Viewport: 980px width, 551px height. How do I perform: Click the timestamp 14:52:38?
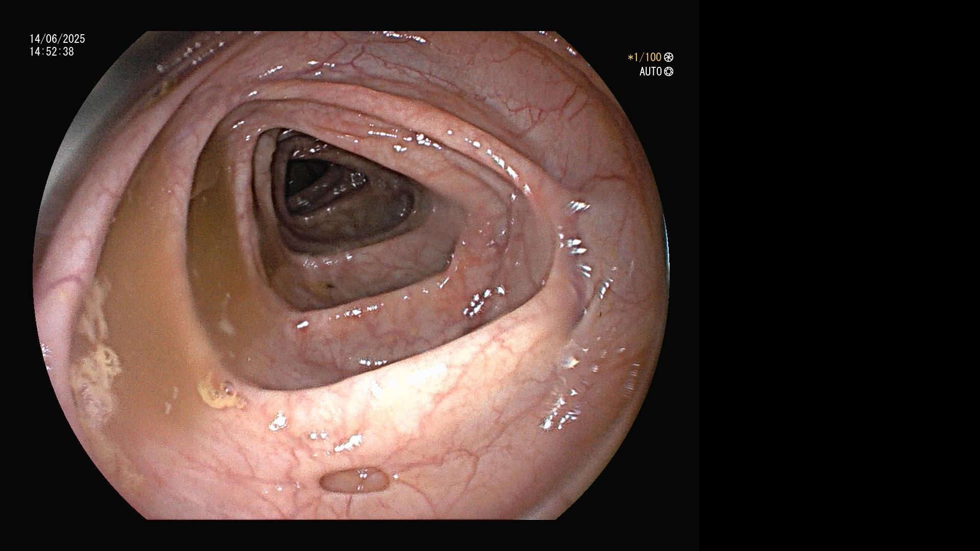tap(52, 52)
